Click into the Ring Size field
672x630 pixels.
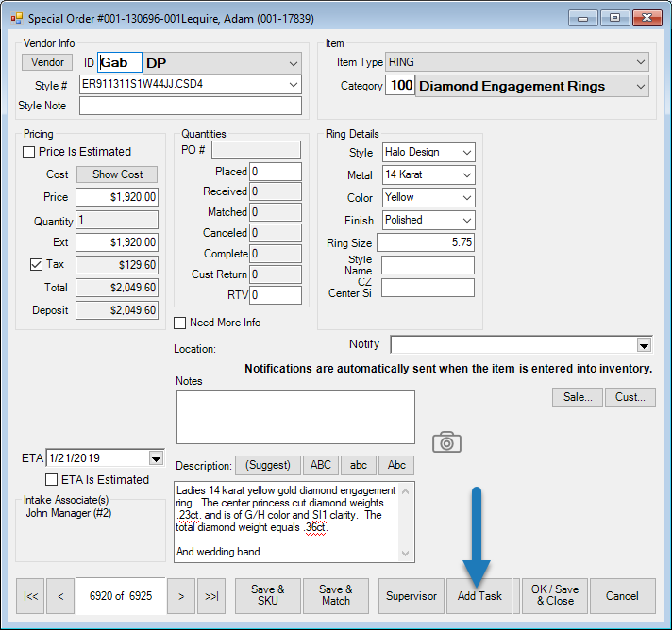pos(428,242)
